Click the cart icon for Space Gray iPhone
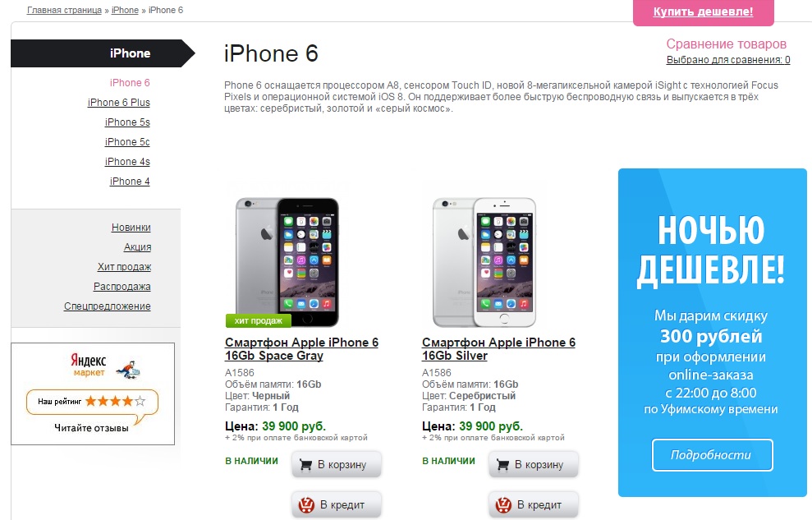812x520 pixels. (305, 465)
